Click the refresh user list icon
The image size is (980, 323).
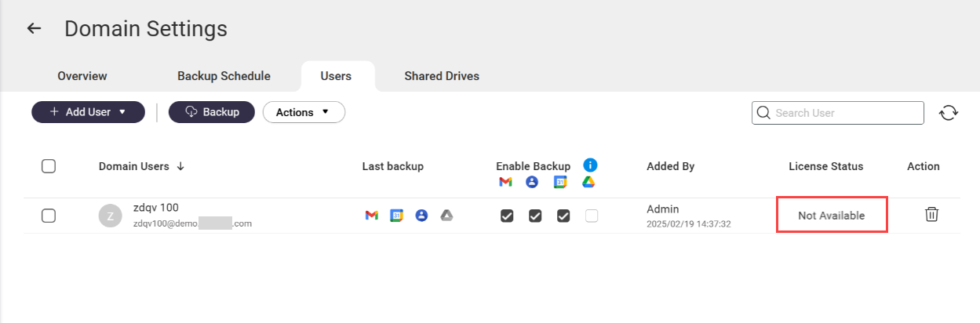(x=949, y=113)
